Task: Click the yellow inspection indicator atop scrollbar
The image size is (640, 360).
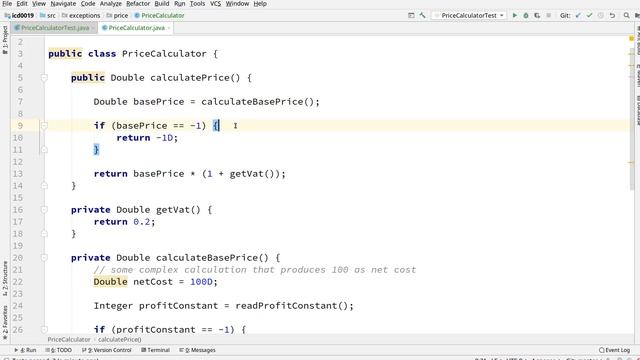Action: pyautogui.click(x=631, y=38)
